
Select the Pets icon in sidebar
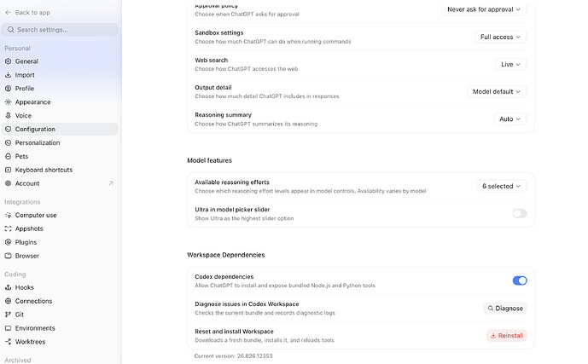tap(8, 156)
